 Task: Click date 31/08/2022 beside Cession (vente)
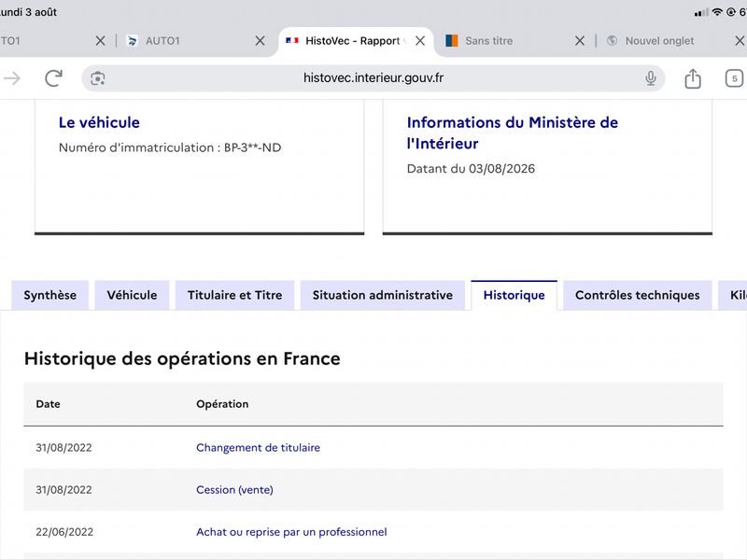click(x=63, y=490)
